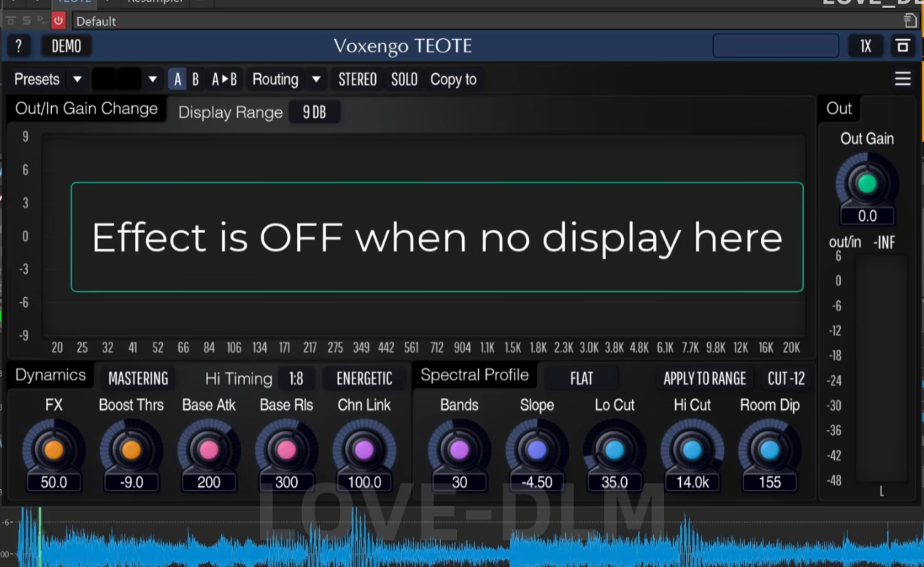The image size is (924, 567).
Task: Click APPLY TO RANGE
Action: click(x=705, y=379)
